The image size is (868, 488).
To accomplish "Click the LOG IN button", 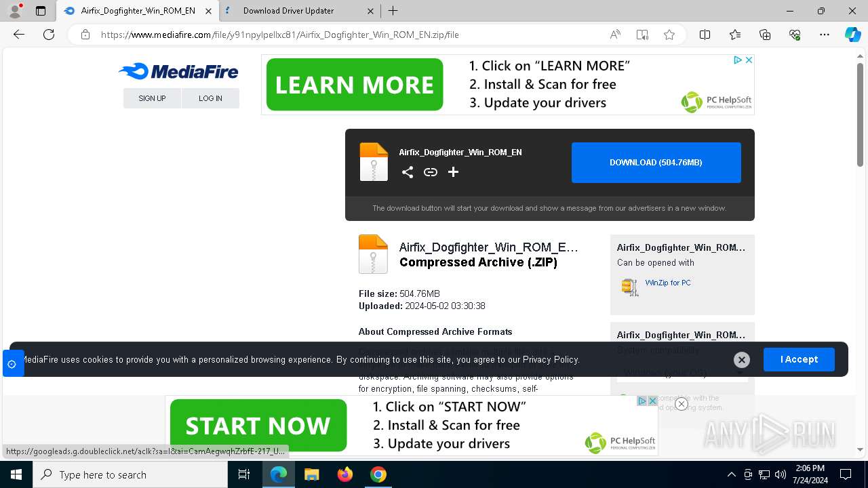I will click(210, 98).
